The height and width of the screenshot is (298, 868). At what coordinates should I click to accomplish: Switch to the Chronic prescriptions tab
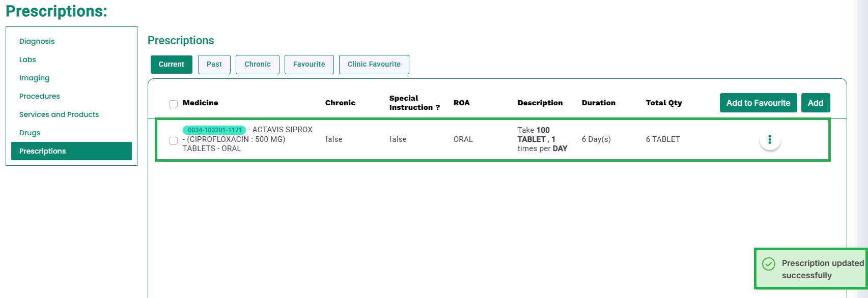258,65
